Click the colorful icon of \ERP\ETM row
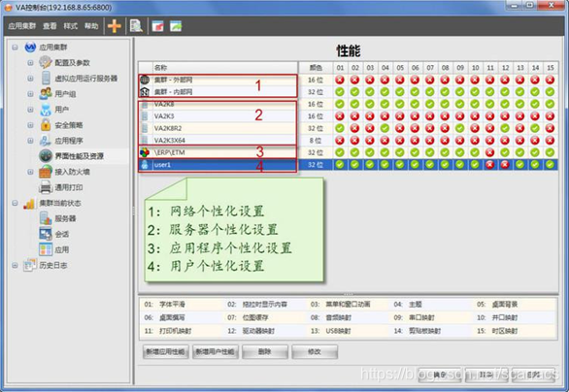Screen dimensions: 569x392 (x=145, y=152)
